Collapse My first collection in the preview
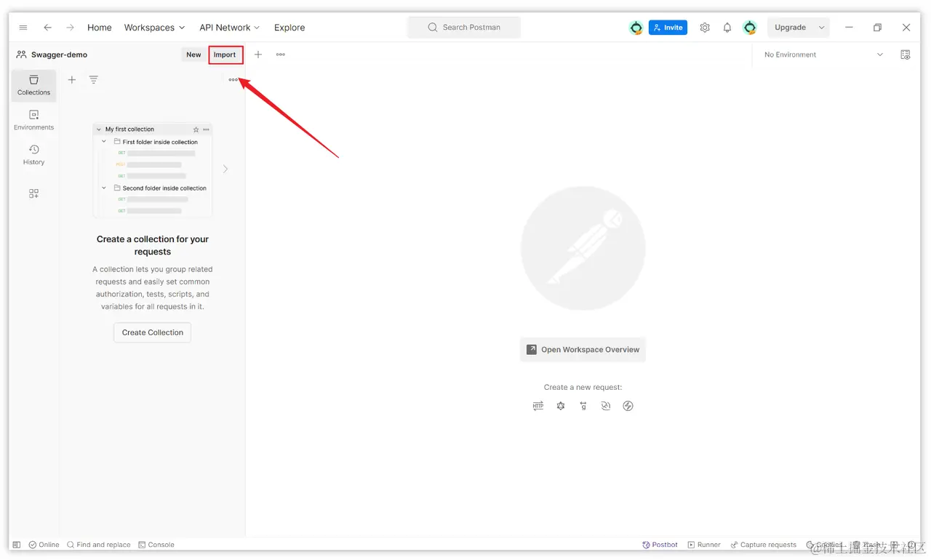This screenshot has width=931, height=560. click(99, 129)
